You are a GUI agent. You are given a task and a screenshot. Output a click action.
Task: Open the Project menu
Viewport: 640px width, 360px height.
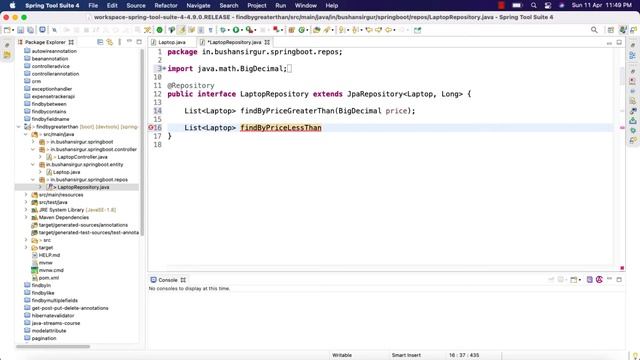pos(257,5)
